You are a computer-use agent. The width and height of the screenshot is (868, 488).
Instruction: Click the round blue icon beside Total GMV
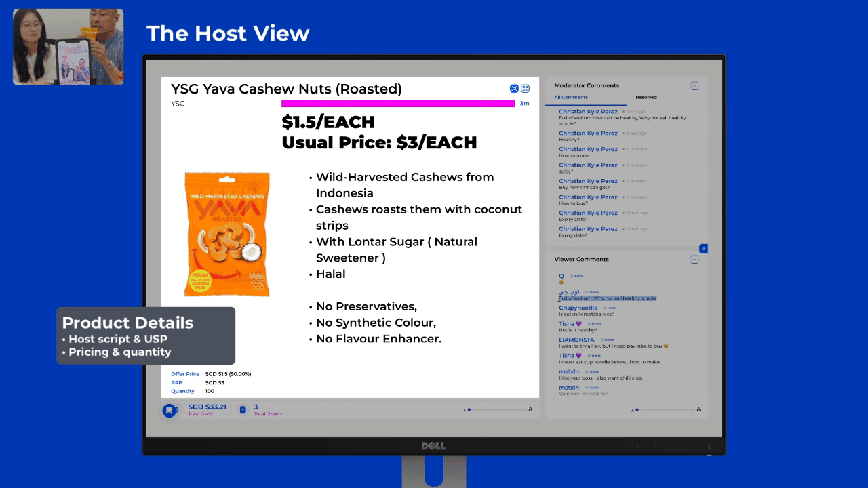coord(169,410)
